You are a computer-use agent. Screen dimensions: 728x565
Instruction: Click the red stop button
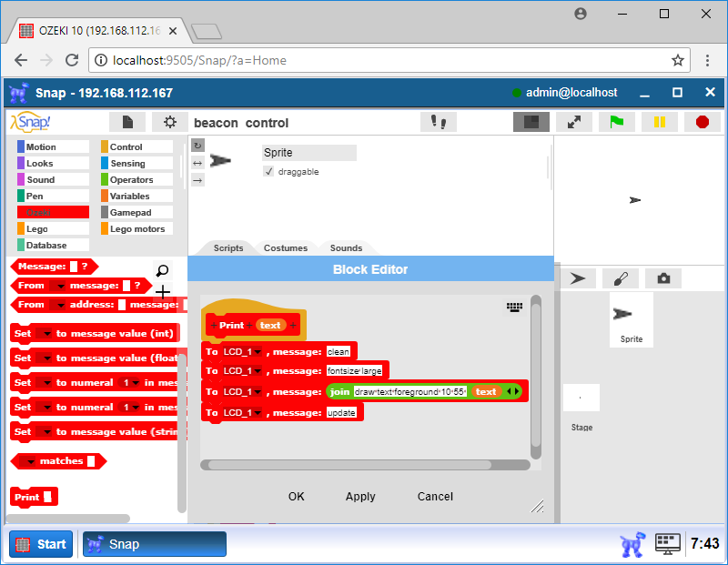702,122
